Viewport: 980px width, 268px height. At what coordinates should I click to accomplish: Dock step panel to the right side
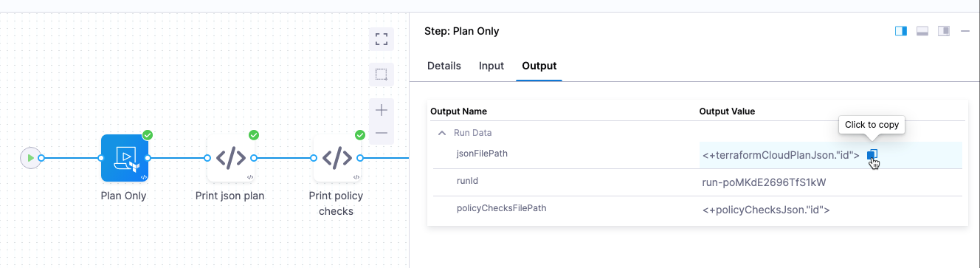[900, 31]
